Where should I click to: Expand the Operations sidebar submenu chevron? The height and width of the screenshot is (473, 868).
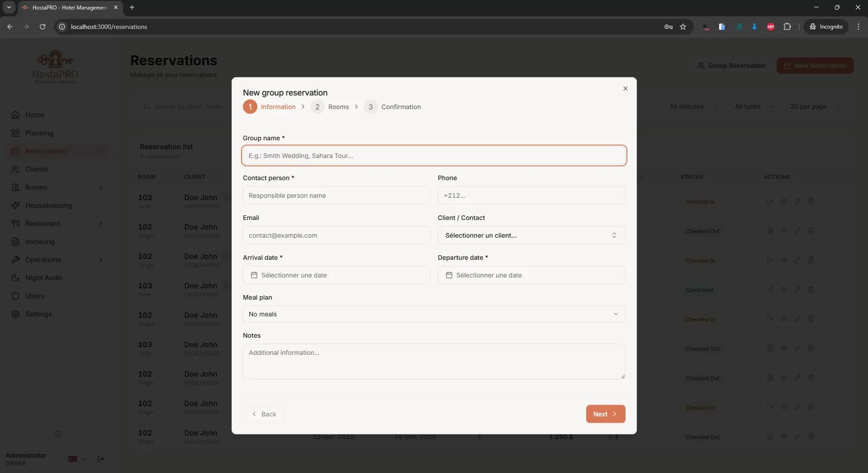[x=101, y=260]
